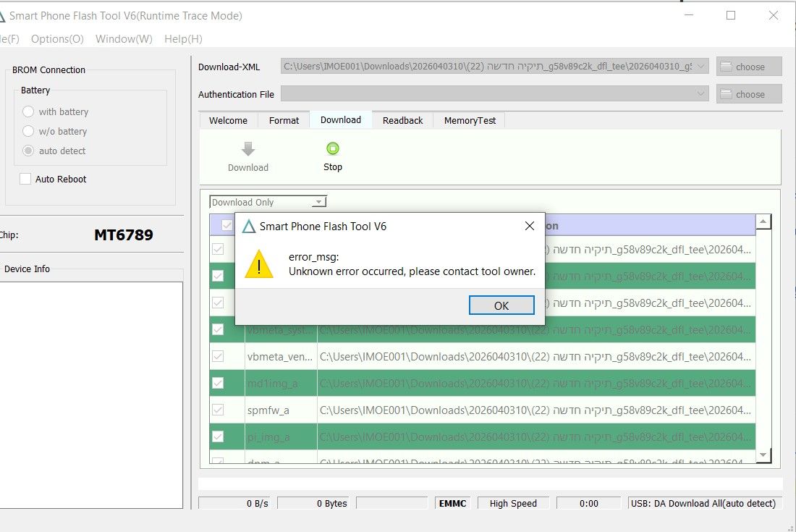Image resolution: width=796 pixels, height=532 pixels.
Task: Click OK in the error dialog
Action: point(501,305)
